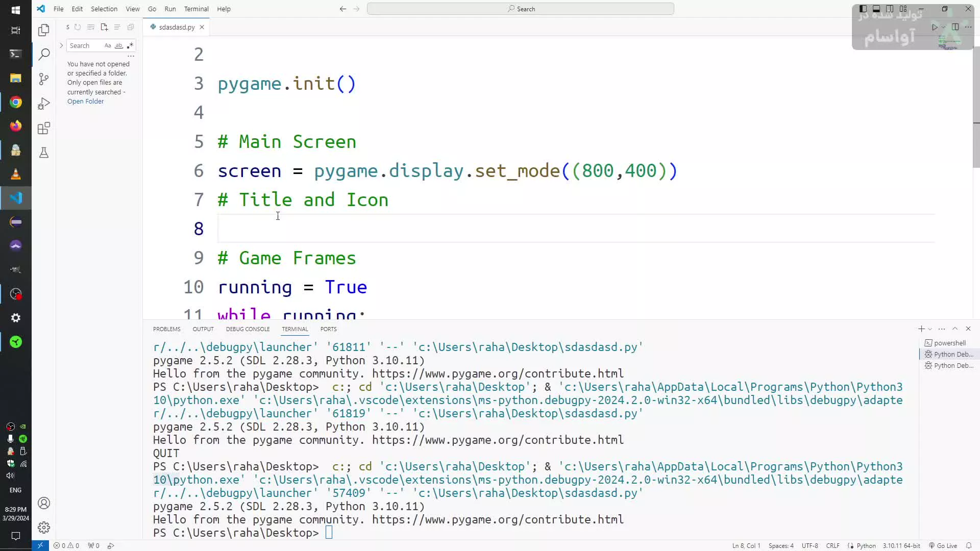Select the Terminal menu item
Screen dimensions: 980x551
pyautogui.click(x=196, y=9)
